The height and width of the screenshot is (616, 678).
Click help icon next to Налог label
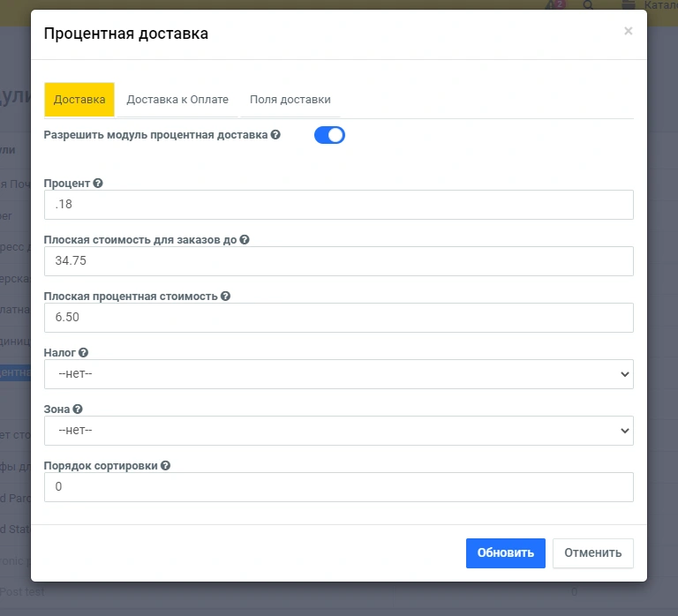point(83,353)
